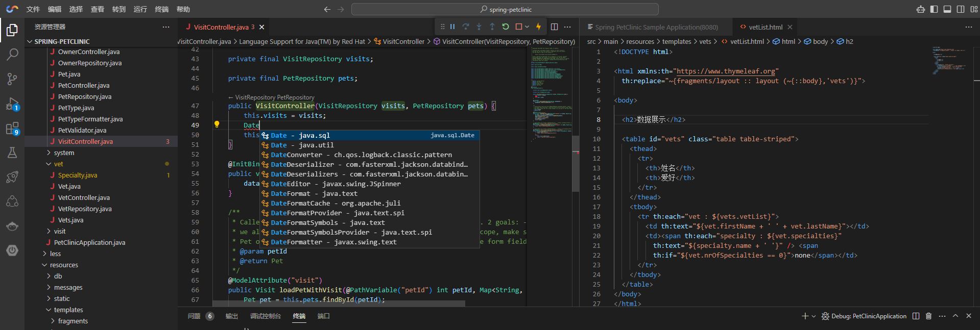Pause the debug session
The height and width of the screenshot is (330, 980).
coord(452,27)
